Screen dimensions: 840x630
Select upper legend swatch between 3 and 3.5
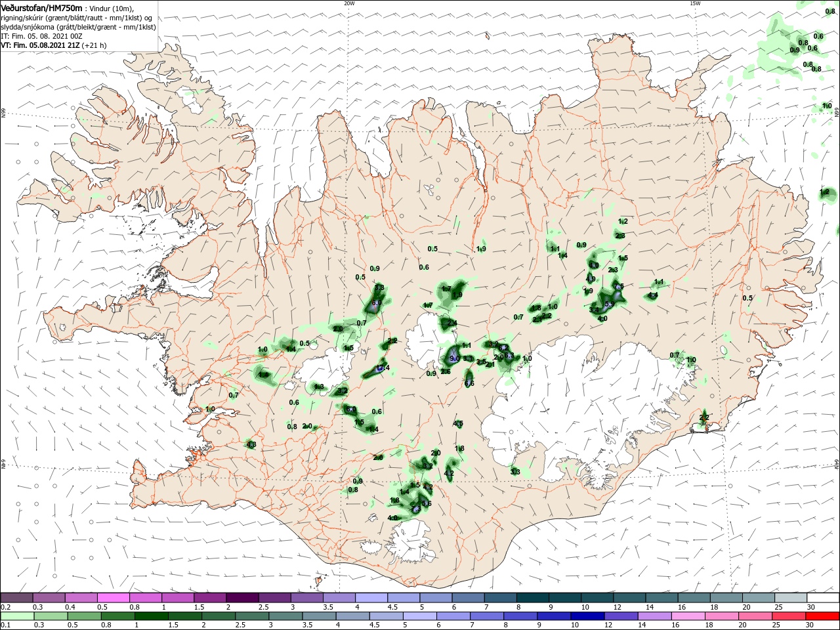pyautogui.click(x=306, y=597)
